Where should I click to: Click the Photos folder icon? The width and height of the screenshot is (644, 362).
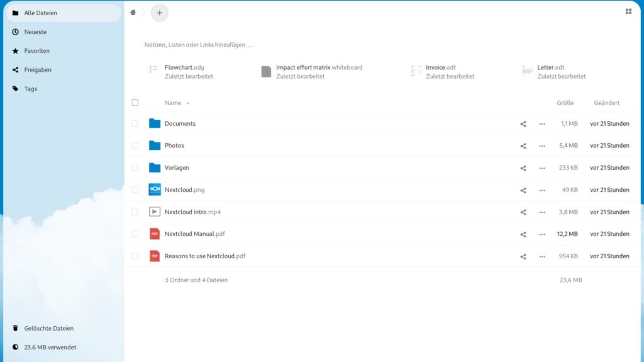(x=155, y=145)
